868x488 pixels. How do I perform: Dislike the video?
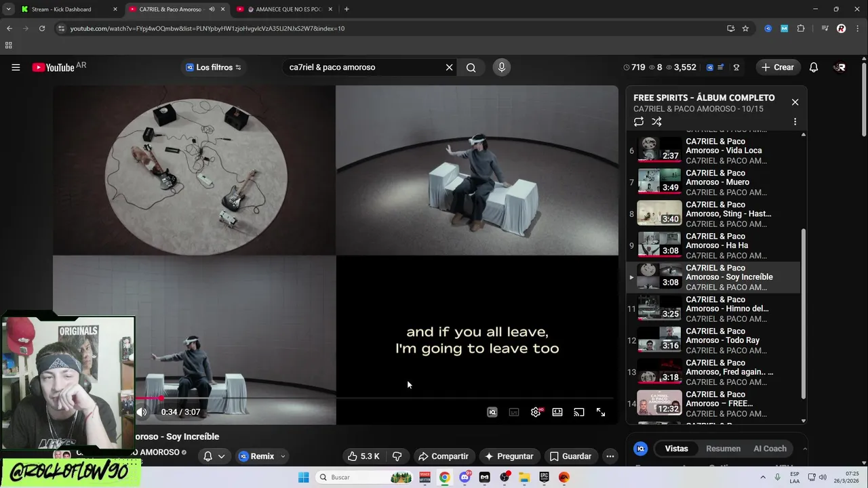click(397, 456)
